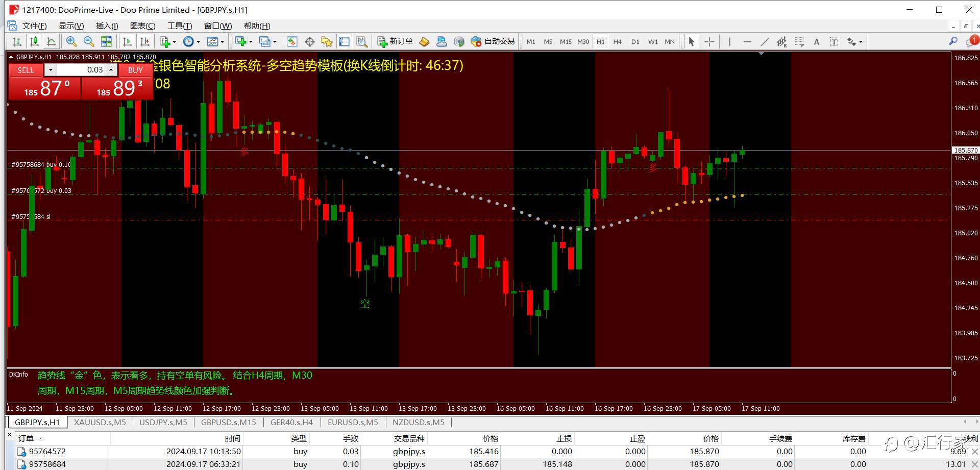Image resolution: width=980 pixels, height=470 pixels.
Task: Open the search magnifier
Action: pos(953,41)
